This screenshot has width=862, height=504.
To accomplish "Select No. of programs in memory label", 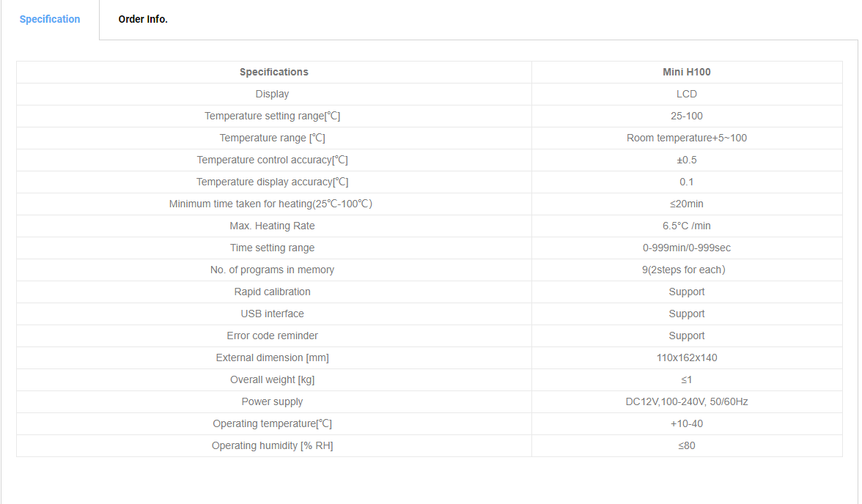I will point(272,270).
